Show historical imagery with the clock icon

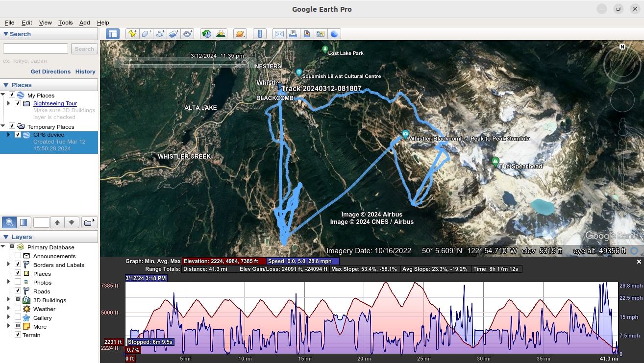pyautogui.click(x=207, y=34)
